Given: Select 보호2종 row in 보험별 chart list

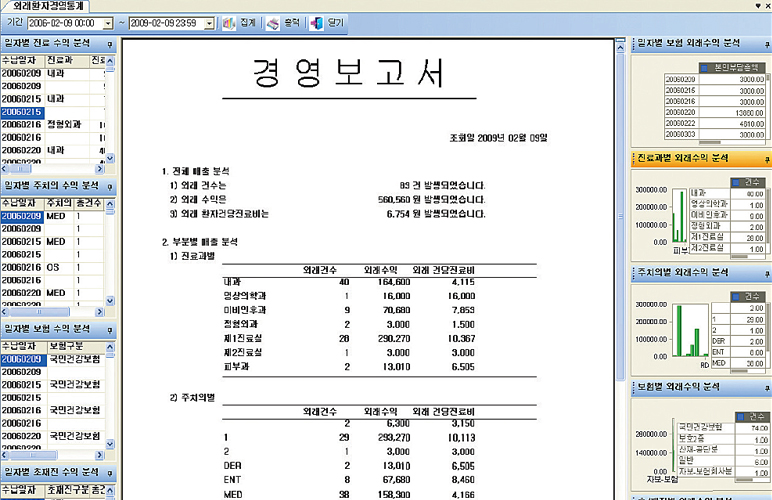Looking at the screenshot, I should [723, 439].
